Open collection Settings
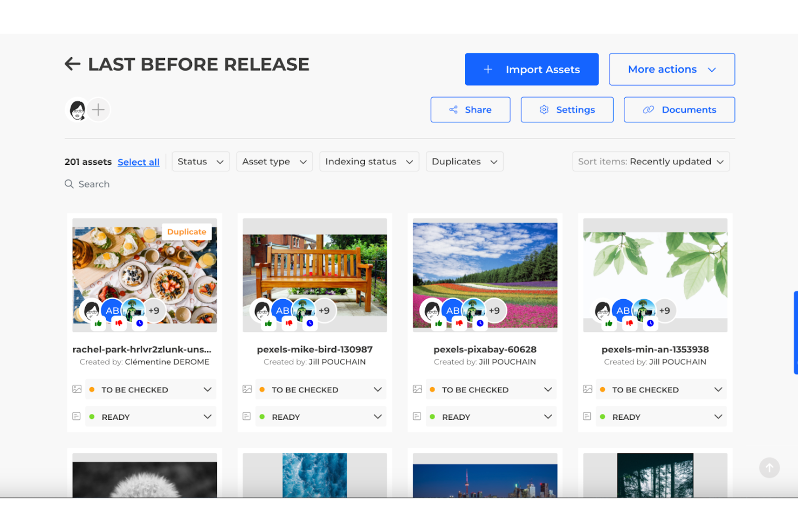The height and width of the screenshot is (532, 798). click(567, 110)
